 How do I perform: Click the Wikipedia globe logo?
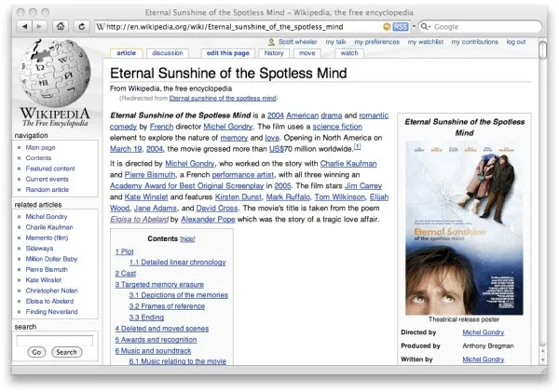coord(54,74)
